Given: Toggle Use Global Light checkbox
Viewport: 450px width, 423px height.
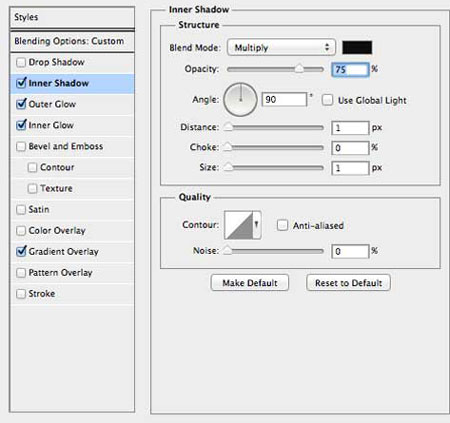Looking at the screenshot, I should pyautogui.click(x=327, y=100).
